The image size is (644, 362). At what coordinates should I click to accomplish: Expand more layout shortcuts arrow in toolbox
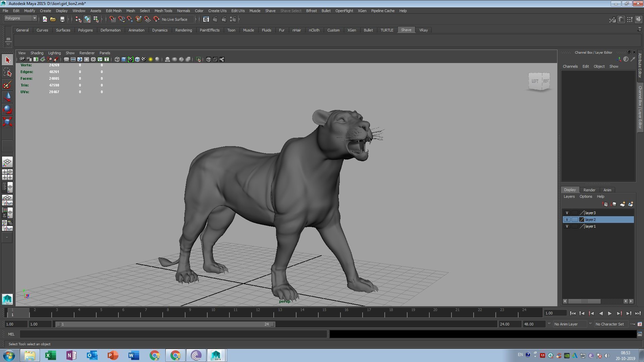coord(7,238)
